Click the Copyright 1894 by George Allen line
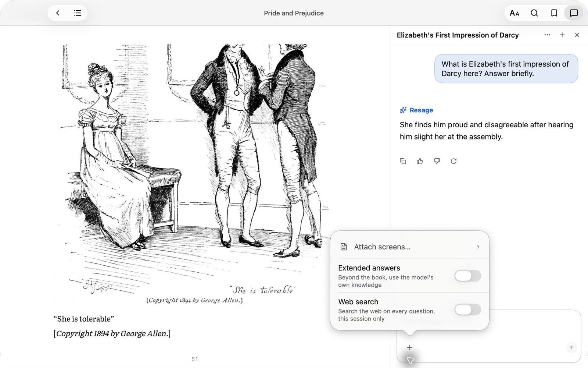Image resolution: width=588 pixels, height=368 pixels. pos(112,333)
